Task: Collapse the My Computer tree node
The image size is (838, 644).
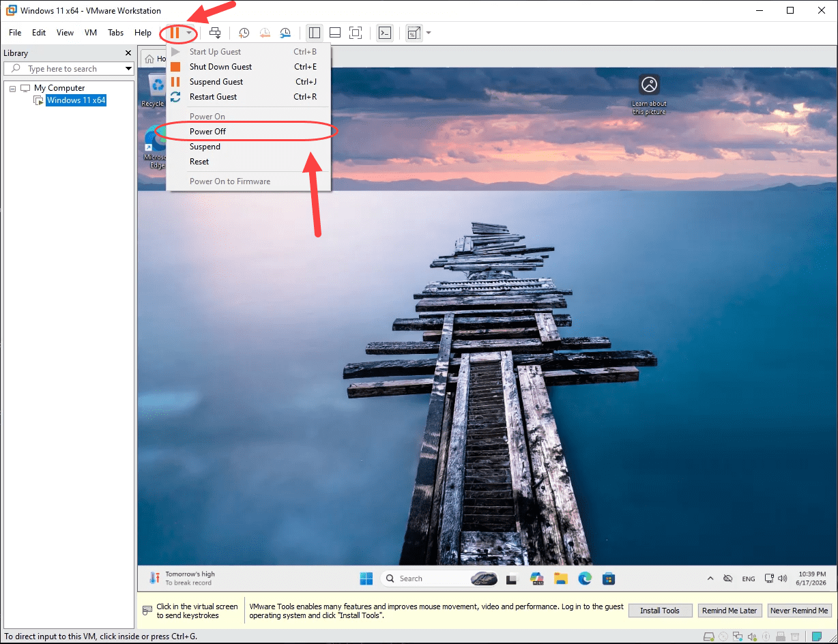Action: [x=12, y=88]
